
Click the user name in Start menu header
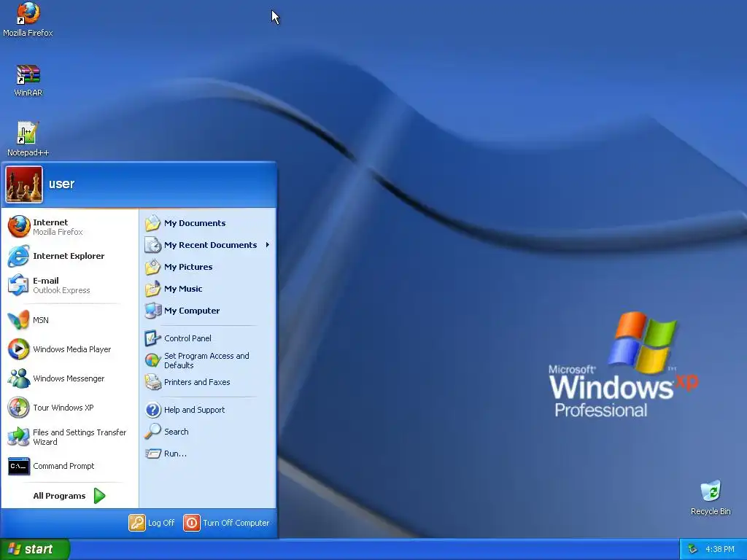(x=61, y=184)
